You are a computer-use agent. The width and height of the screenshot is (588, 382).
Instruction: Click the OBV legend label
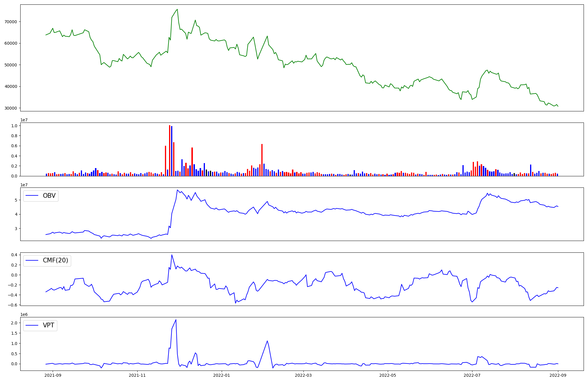[49, 196]
